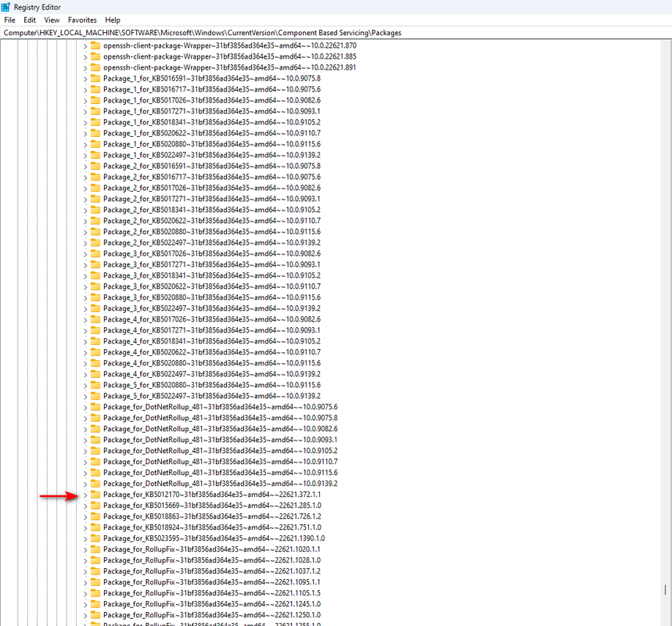672x626 pixels.
Task: Click folder icon of Package_2_for_KB5017026
Action: (95, 188)
